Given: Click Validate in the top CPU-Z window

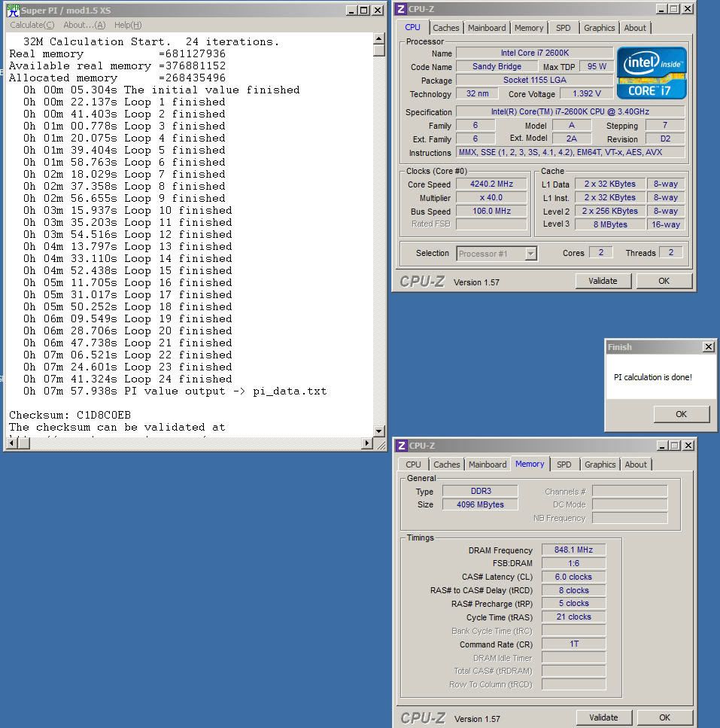Looking at the screenshot, I should (x=603, y=281).
